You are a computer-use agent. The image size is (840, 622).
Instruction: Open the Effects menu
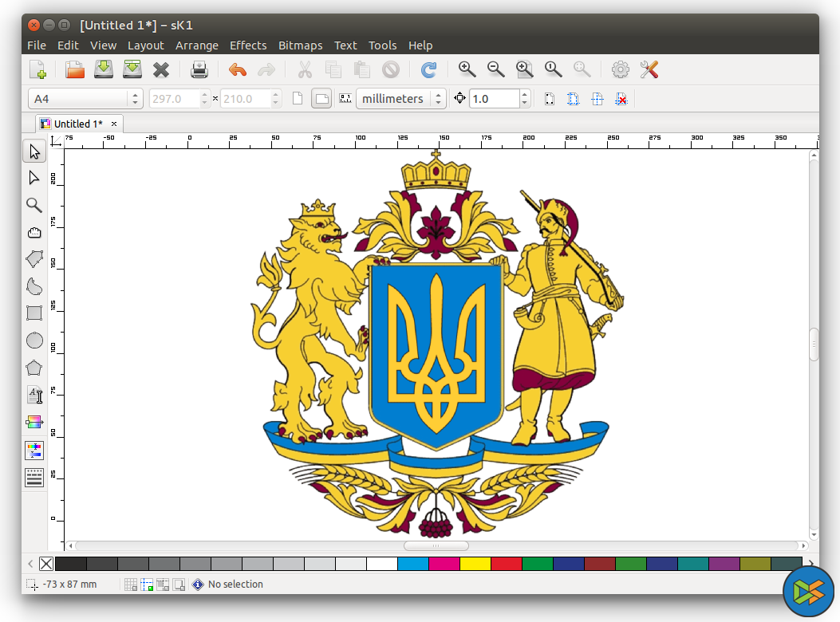(248, 45)
